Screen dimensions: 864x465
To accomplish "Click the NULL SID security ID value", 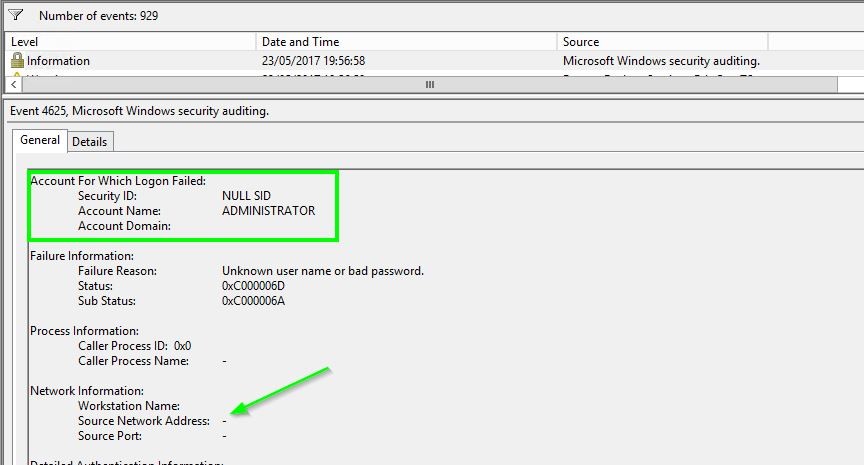I will click(x=246, y=196).
